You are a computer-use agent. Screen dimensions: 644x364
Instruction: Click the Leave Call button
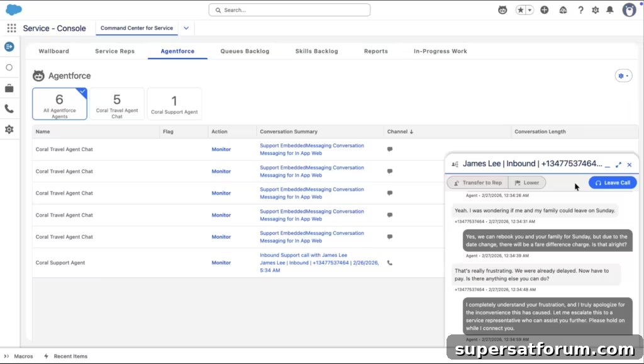[x=613, y=183]
